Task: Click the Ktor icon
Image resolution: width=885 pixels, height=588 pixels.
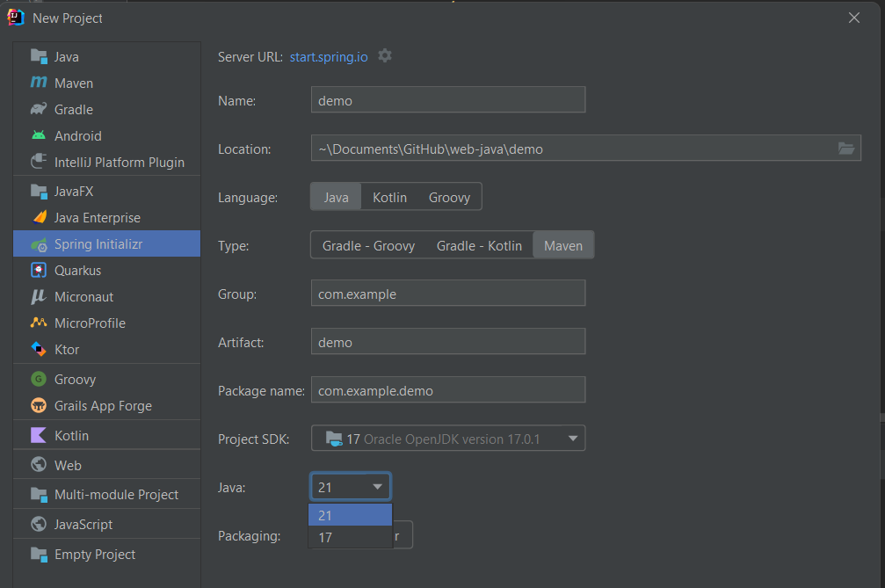Action: [x=39, y=349]
